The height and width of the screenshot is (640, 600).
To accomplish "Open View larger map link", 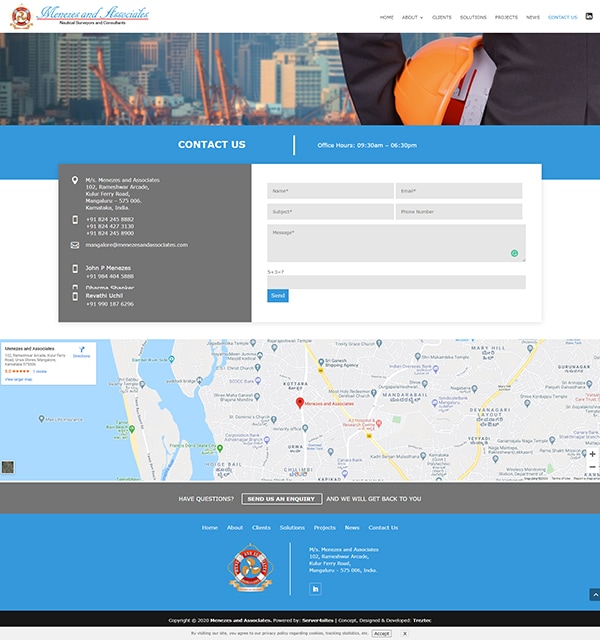I will point(18,379).
